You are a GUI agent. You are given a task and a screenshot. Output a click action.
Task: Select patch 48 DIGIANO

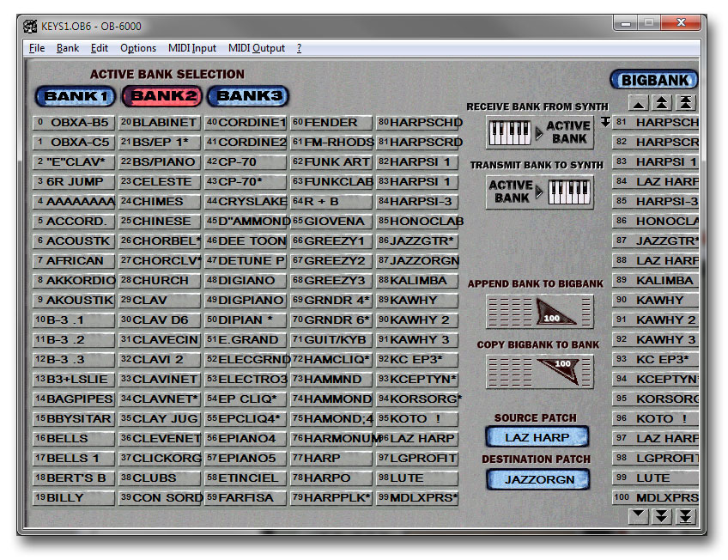click(246, 281)
